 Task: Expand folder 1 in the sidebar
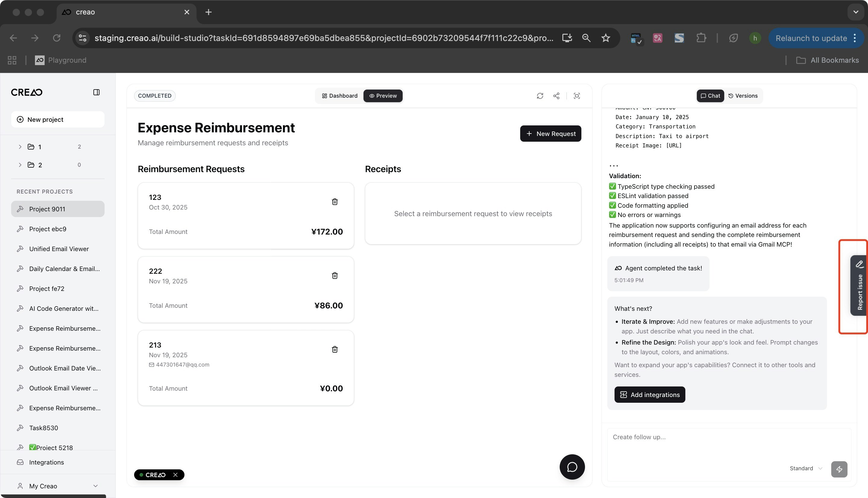point(20,147)
